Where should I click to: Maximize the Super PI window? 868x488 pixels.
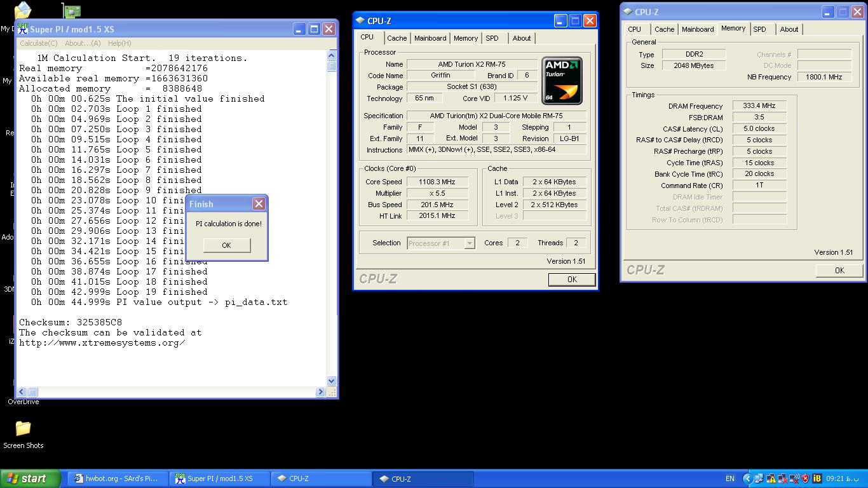[314, 29]
